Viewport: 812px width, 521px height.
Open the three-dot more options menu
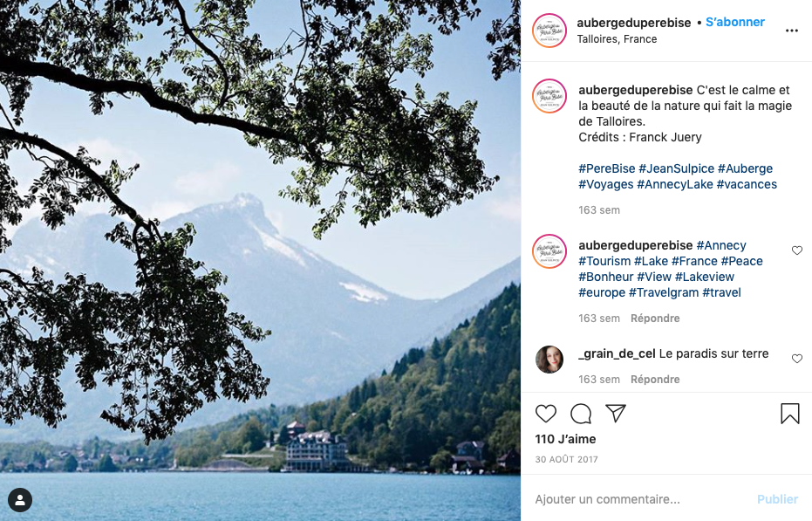pos(791,31)
